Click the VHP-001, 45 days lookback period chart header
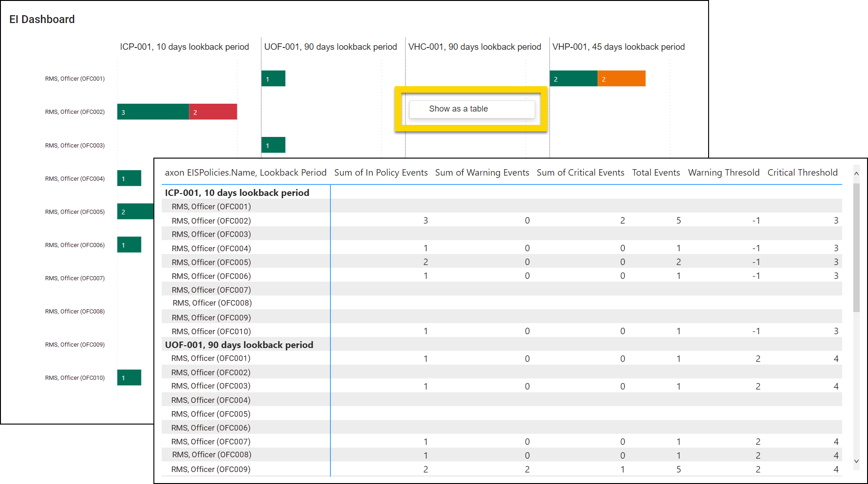This screenshot has height=484, width=868. (618, 47)
